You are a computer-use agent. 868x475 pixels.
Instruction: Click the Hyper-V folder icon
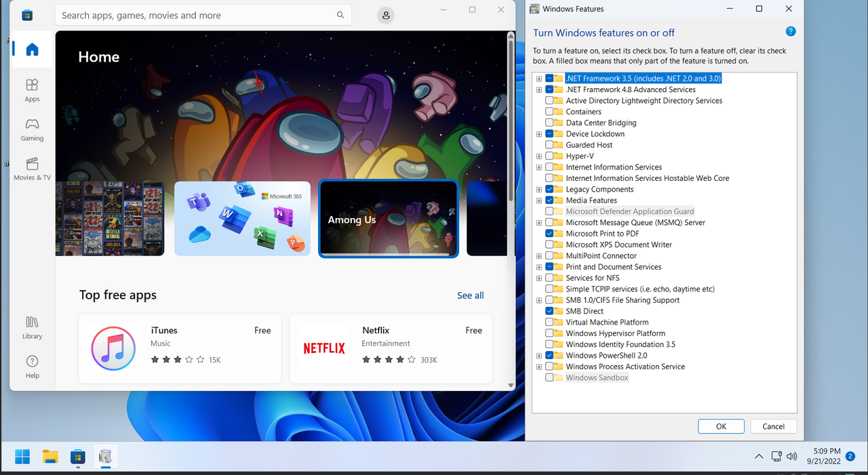coord(558,156)
